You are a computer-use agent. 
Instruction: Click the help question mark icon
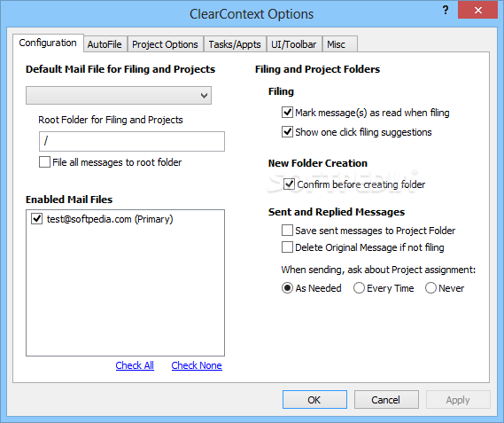[x=446, y=11]
